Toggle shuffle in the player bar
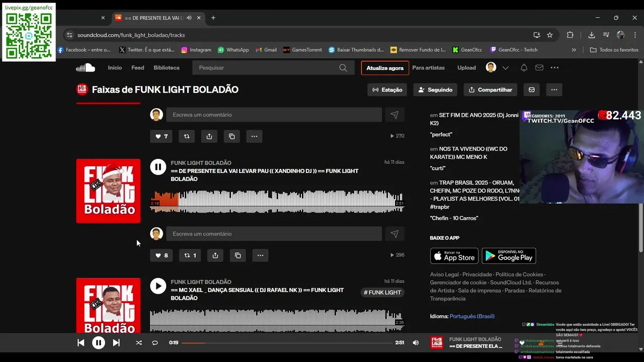Viewport: 644px width, 362px height. pyautogui.click(x=139, y=343)
